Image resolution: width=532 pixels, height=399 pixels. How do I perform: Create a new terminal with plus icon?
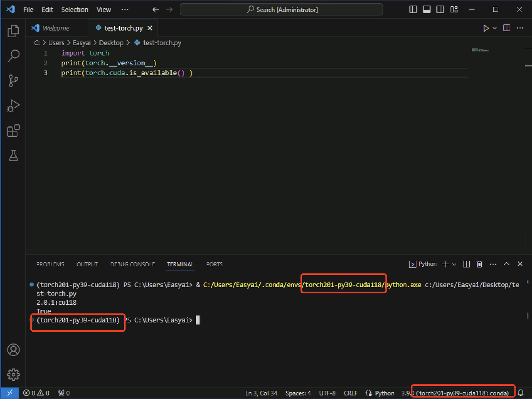coord(445,264)
